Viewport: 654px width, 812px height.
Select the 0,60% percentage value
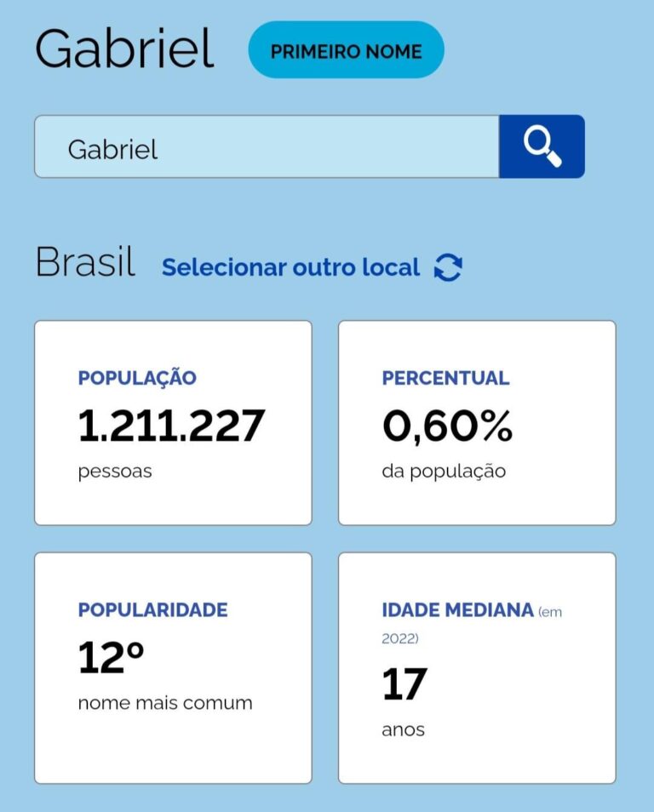pyautogui.click(x=447, y=425)
